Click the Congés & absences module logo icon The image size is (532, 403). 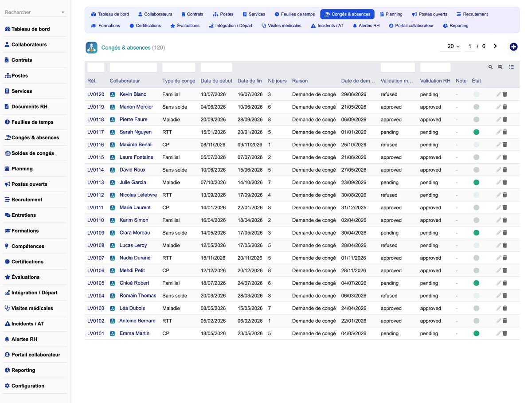[91, 47]
